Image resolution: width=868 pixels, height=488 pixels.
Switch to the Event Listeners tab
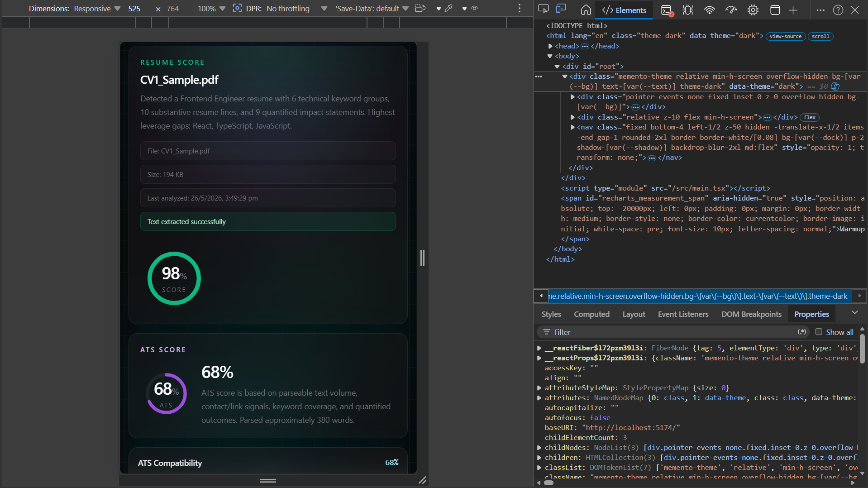pos(683,314)
